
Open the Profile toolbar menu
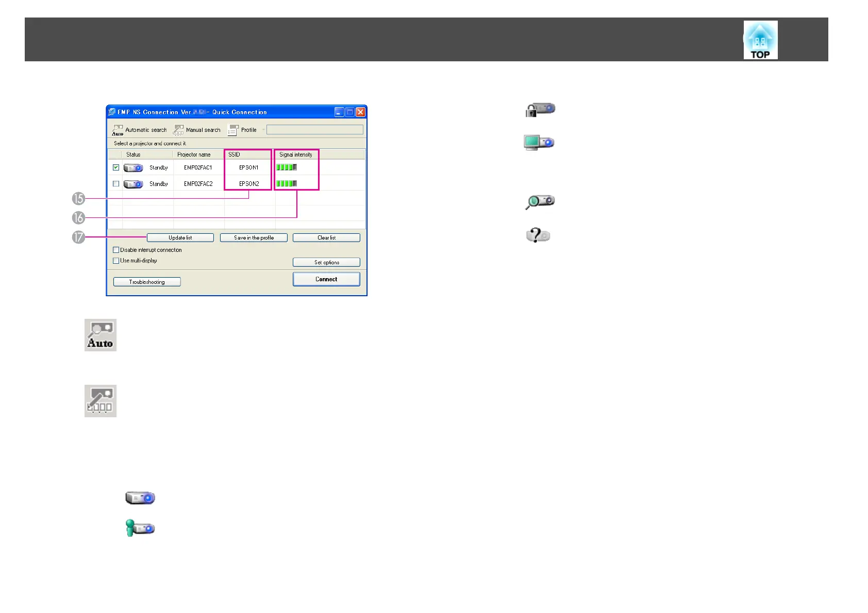click(x=243, y=130)
